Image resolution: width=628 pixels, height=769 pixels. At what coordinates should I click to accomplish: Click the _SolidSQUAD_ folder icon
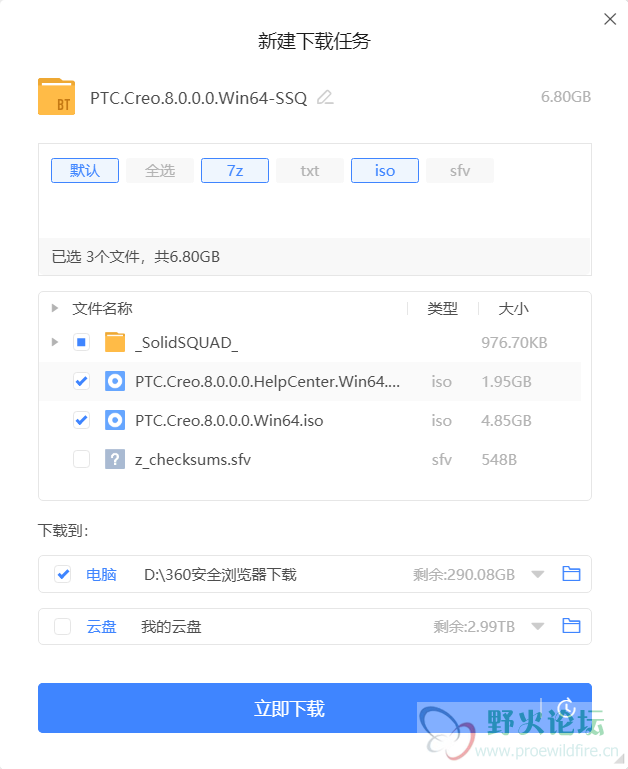(x=115, y=342)
